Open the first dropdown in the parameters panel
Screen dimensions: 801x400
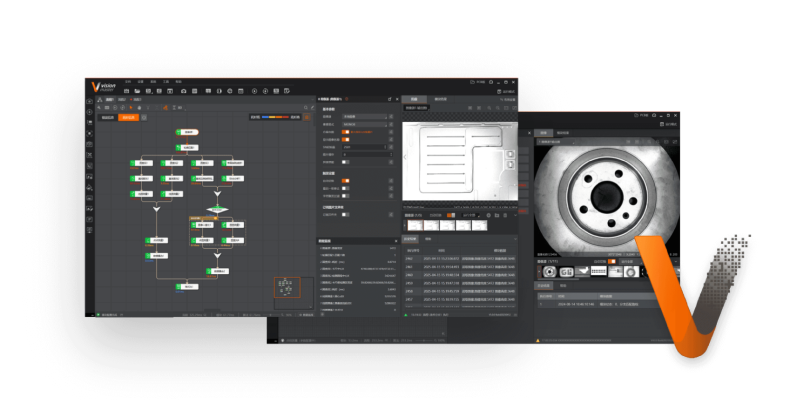click(364, 116)
